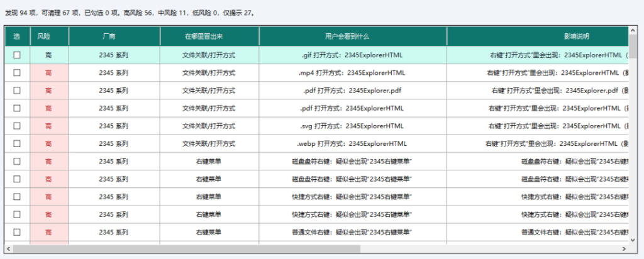The height and width of the screenshot is (259, 644).
Task: Select checkbox for 2345Explorer.pdf row
Action: pyautogui.click(x=17, y=91)
